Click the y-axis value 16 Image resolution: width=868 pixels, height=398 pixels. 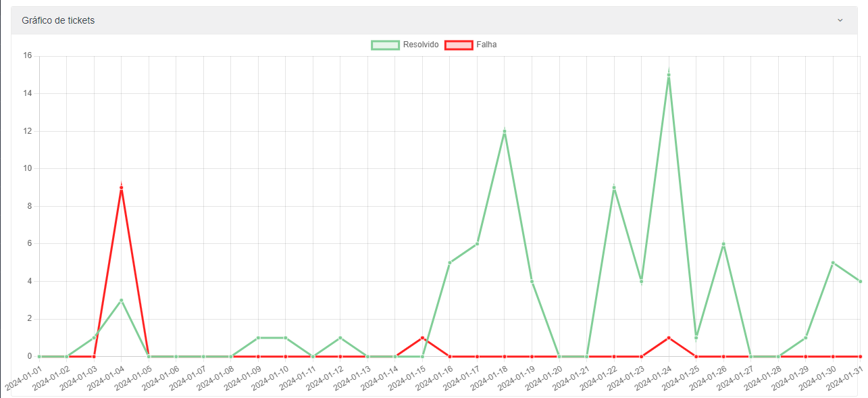28,56
